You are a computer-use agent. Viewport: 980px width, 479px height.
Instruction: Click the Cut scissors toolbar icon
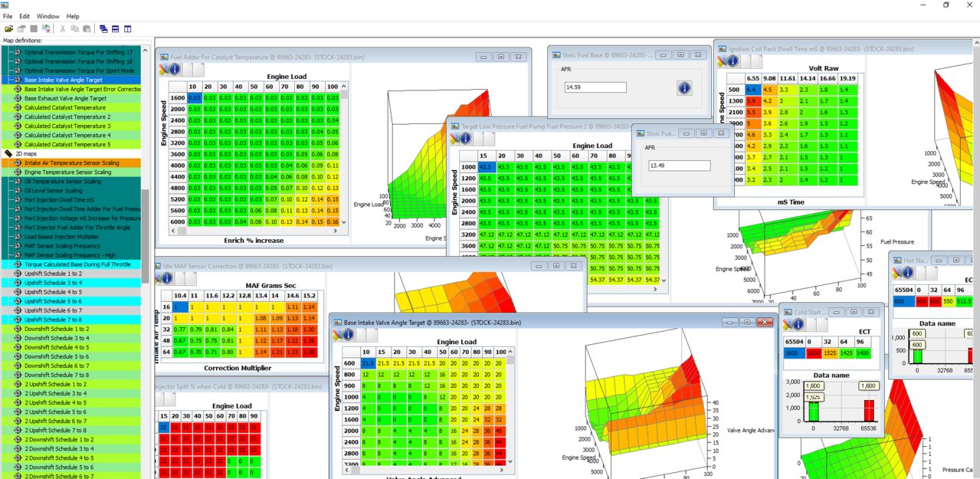[62, 28]
